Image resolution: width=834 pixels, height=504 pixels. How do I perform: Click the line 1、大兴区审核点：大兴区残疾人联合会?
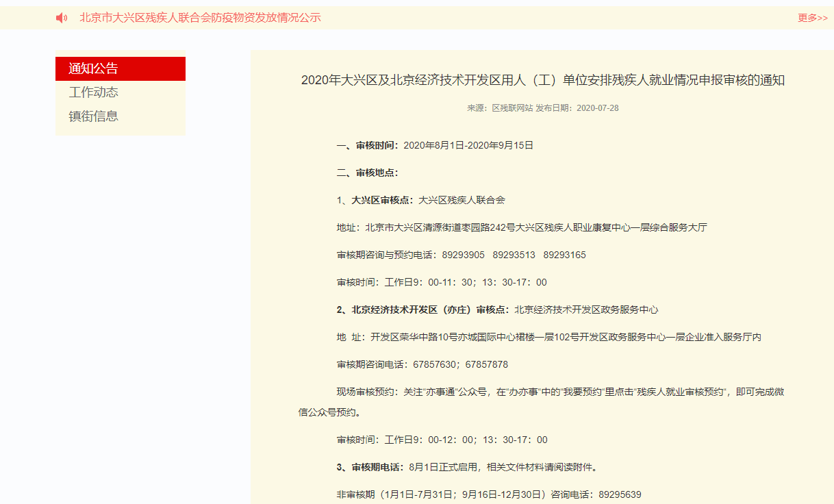[x=420, y=200]
